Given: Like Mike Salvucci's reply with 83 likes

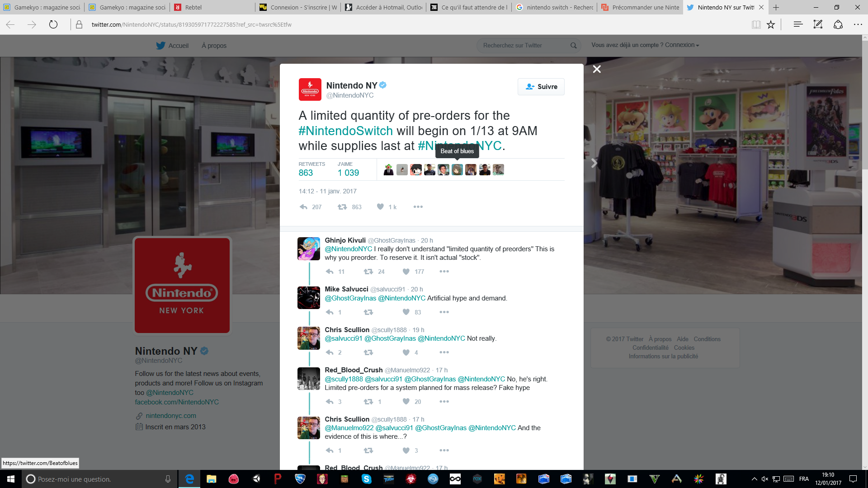Looking at the screenshot, I should [x=406, y=312].
